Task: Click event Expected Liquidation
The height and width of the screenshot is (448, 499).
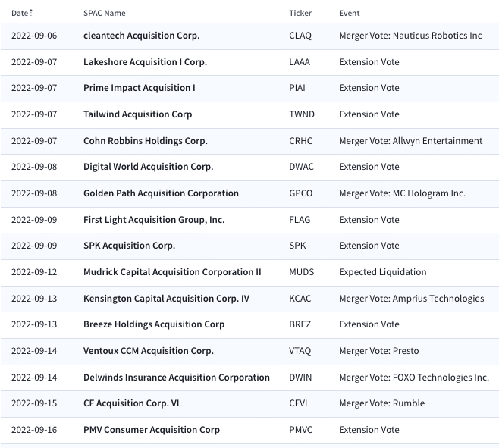Action: pos(382,272)
